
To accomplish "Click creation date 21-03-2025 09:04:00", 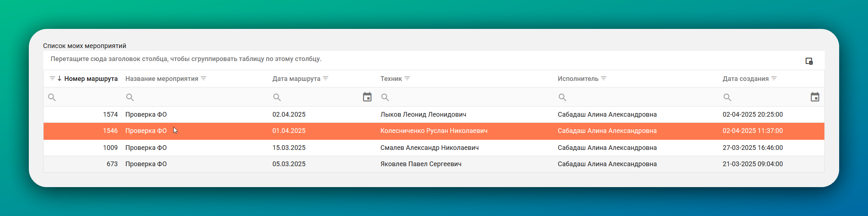I will [753, 164].
